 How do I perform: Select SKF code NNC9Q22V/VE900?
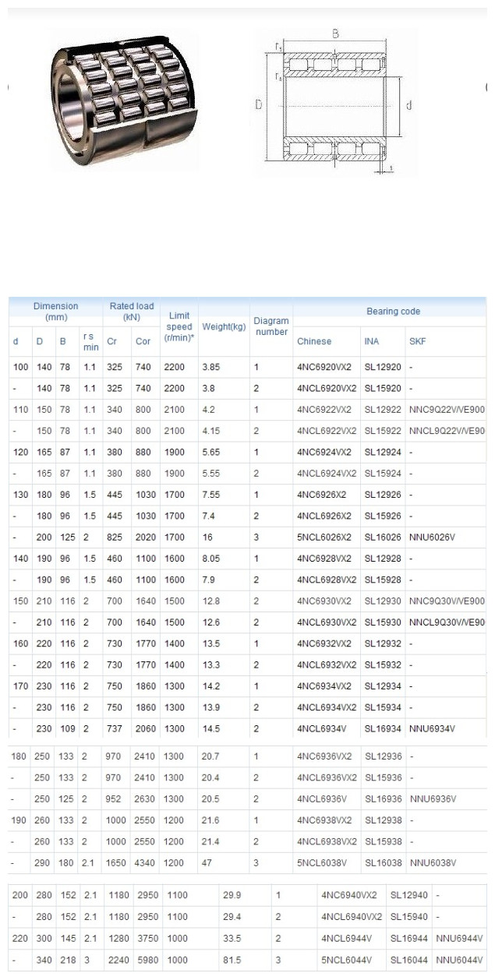447,410
